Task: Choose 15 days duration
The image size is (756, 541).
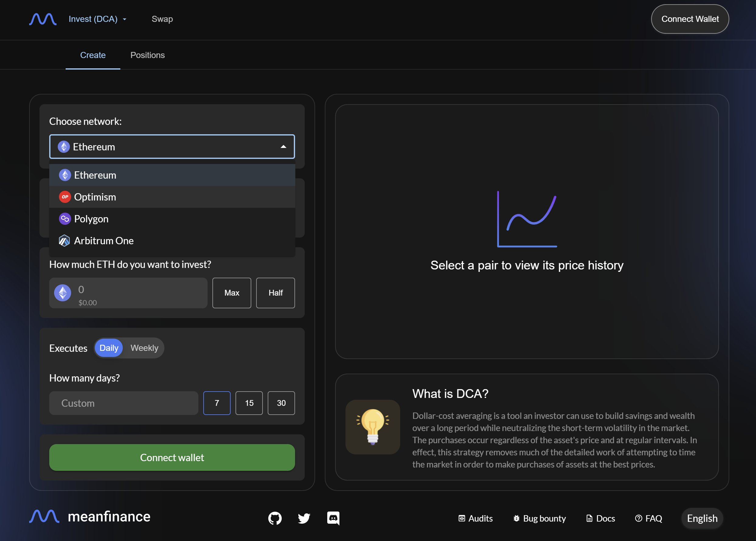Action: pyautogui.click(x=249, y=403)
